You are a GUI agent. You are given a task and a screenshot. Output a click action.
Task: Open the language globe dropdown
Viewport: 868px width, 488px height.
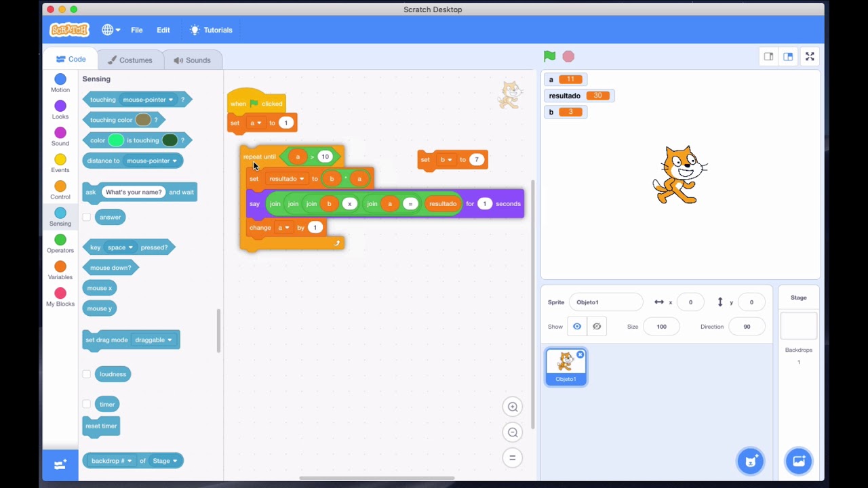(x=111, y=30)
